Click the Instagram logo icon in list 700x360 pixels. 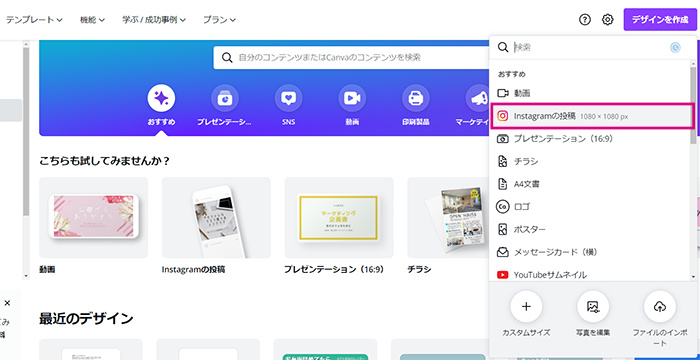pos(503,116)
